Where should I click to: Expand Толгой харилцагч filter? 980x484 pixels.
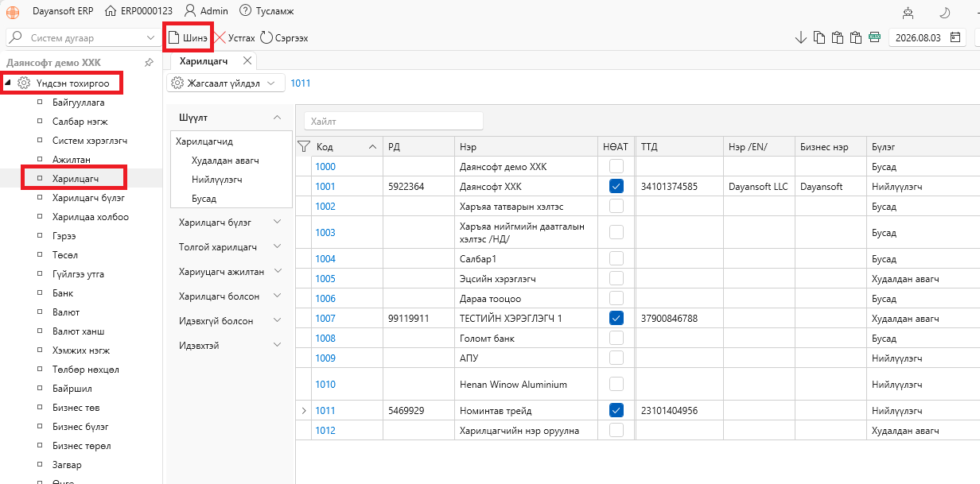click(277, 247)
